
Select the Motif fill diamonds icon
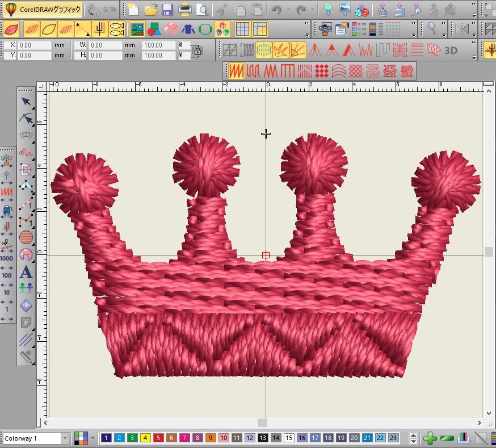point(322,71)
